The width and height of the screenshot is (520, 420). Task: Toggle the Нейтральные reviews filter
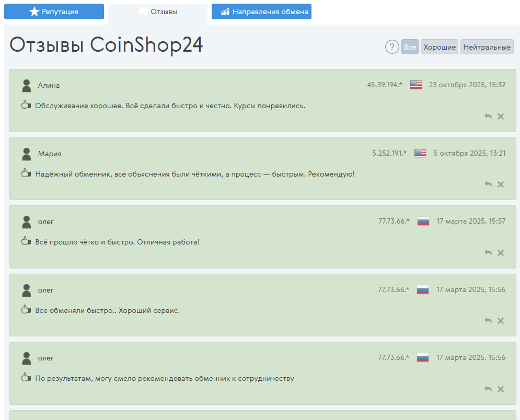[487, 46]
